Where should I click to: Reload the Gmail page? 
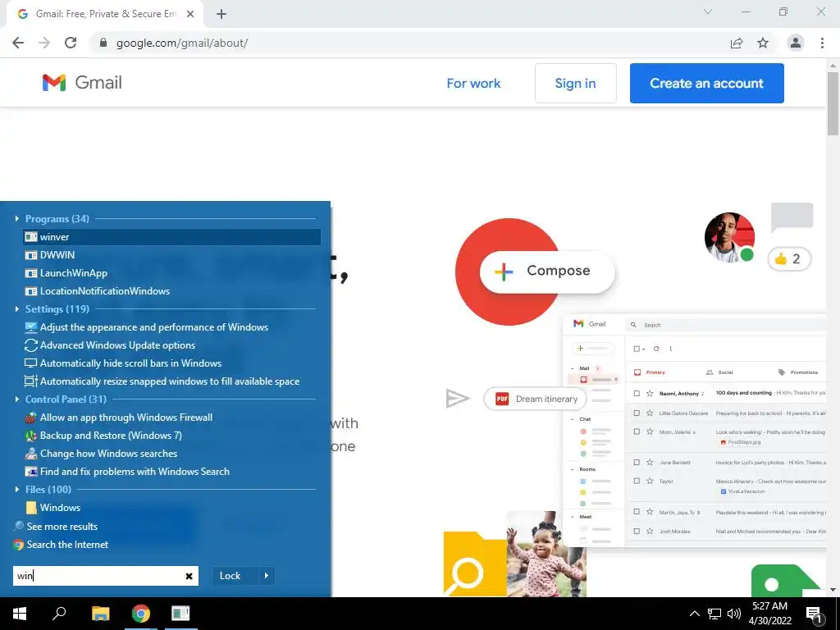(x=71, y=43)
